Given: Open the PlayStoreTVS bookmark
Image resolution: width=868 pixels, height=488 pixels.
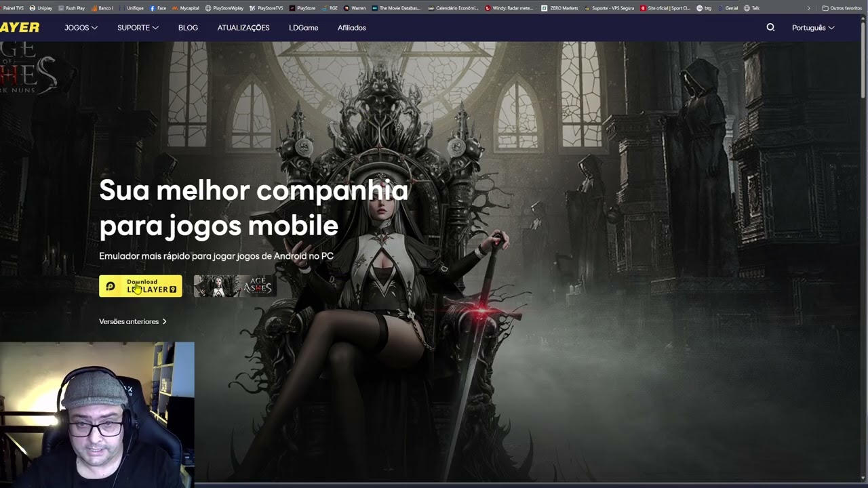Looking at the screenshot, I should (x=267, y=8).
